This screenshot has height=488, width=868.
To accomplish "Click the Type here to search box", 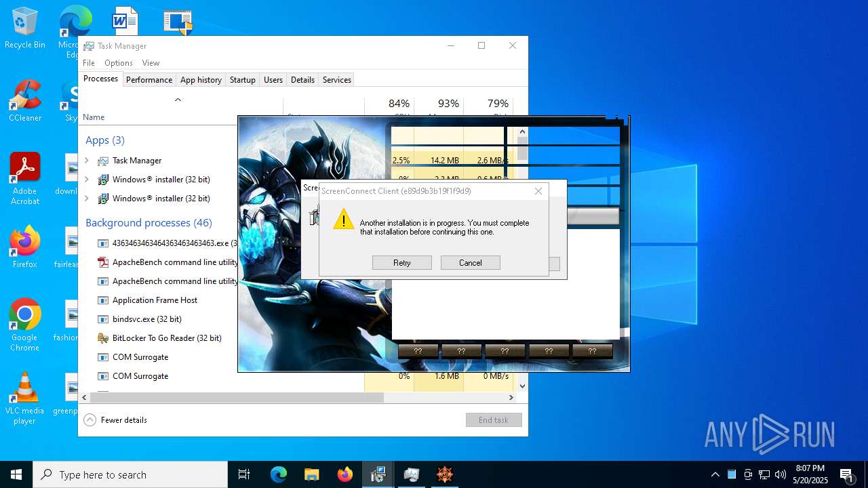I will (x=130, y=474).
